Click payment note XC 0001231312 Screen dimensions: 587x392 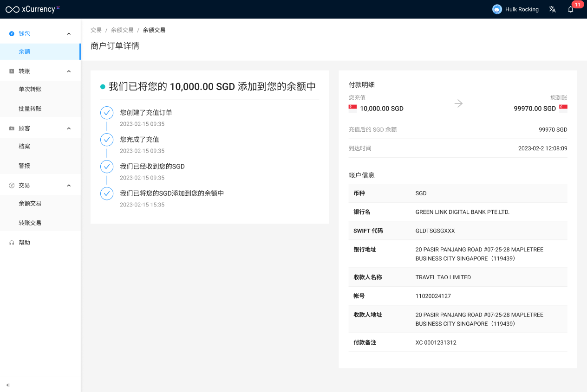(436, 343)
